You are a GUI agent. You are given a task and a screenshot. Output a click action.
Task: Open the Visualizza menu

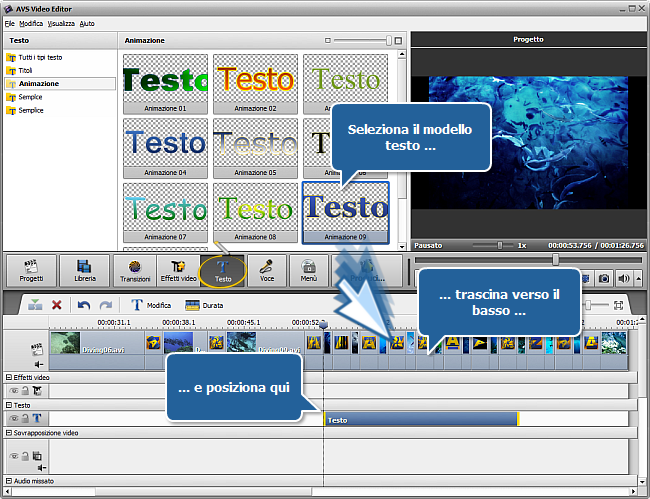(63, 22)
